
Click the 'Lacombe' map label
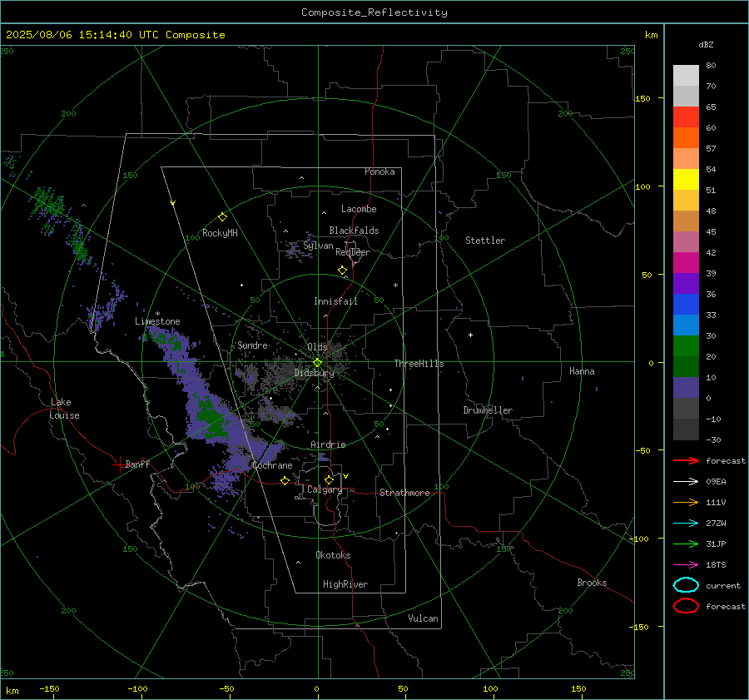(359, 209)
